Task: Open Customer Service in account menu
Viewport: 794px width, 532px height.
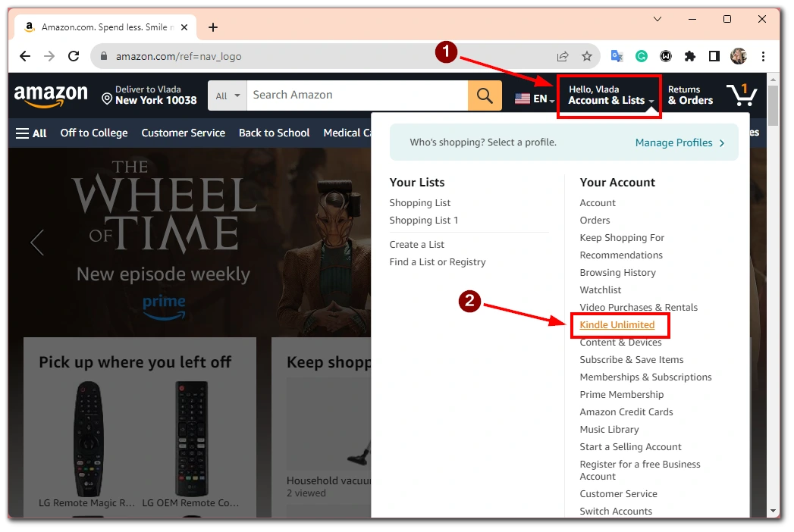Action: [618, 494]
